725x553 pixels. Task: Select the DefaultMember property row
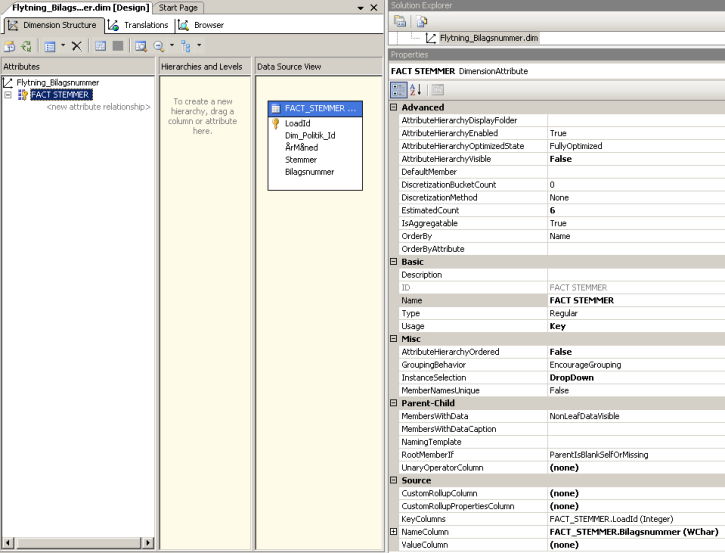click(x=562, y=172)
